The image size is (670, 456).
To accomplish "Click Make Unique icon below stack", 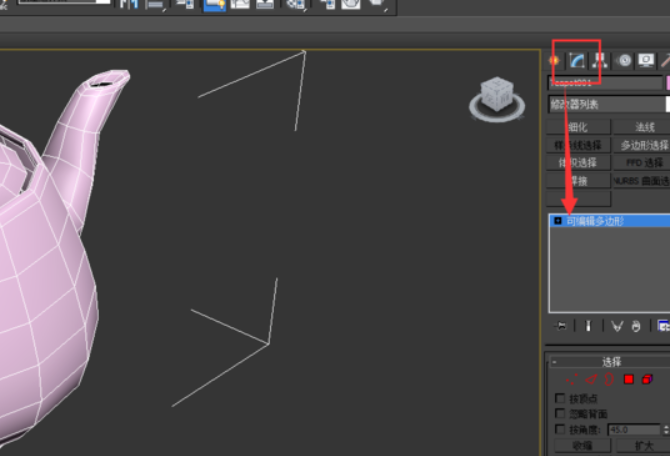I will (617, 325).
